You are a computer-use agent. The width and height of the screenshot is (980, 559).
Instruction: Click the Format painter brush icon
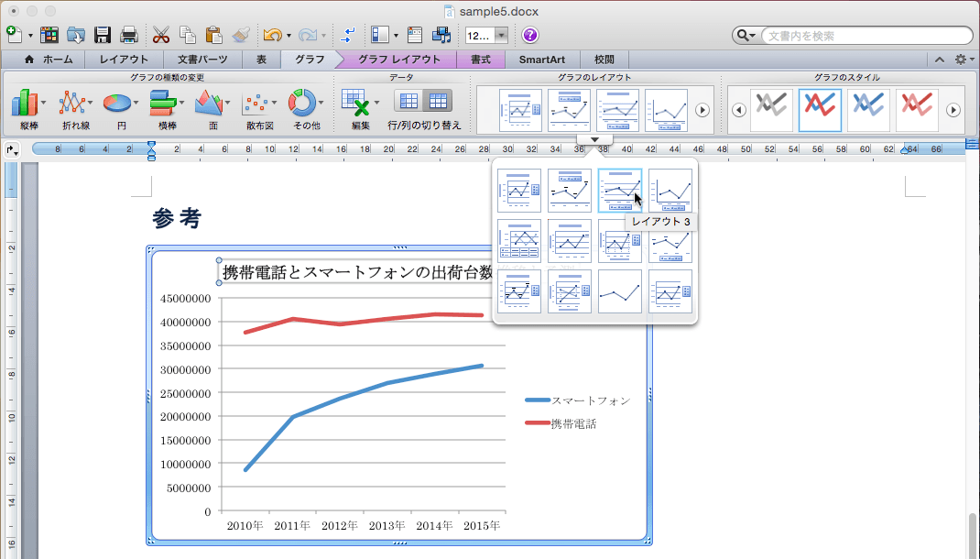click(x=241, y=35)
